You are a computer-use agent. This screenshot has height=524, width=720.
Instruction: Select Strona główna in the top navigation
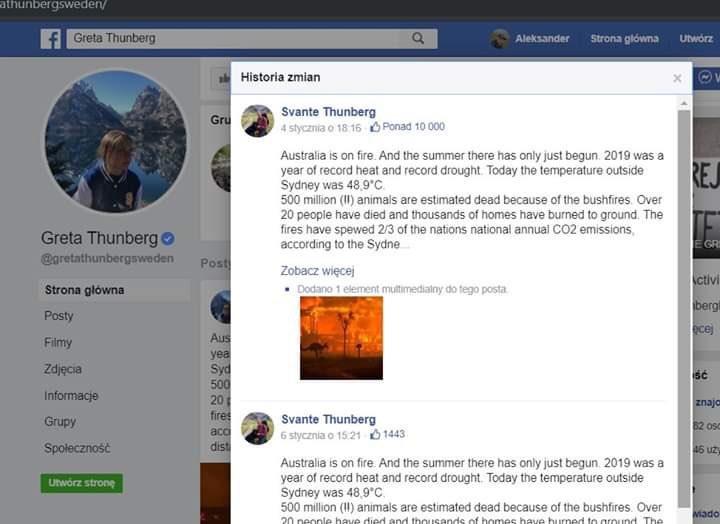(x=624, y=39)
